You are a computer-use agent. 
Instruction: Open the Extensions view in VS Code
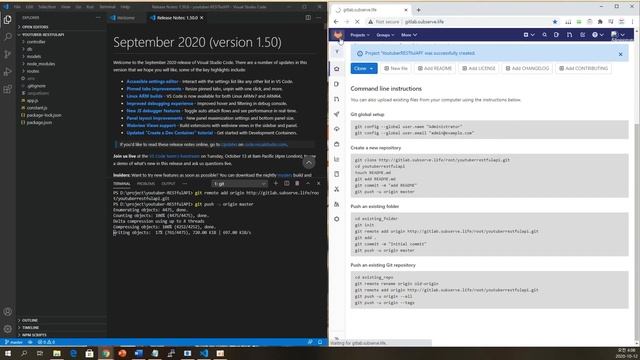[7, 89]
